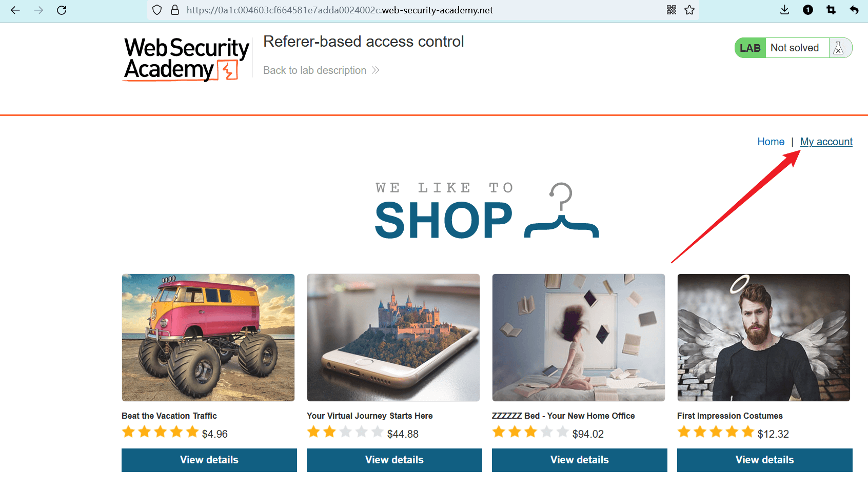Click the undo arrow icon in toolbar

click(x=854, y=10)
